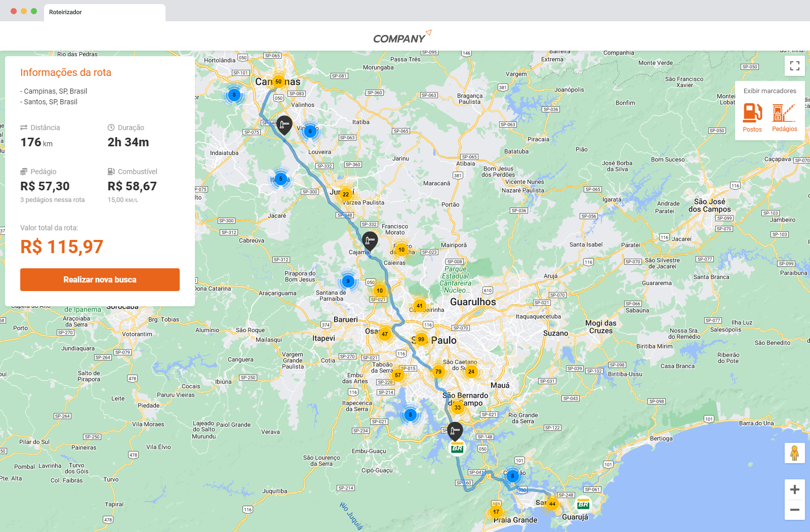
Task: Click the Informações da rota heading
Action: [x=66, y=72]
